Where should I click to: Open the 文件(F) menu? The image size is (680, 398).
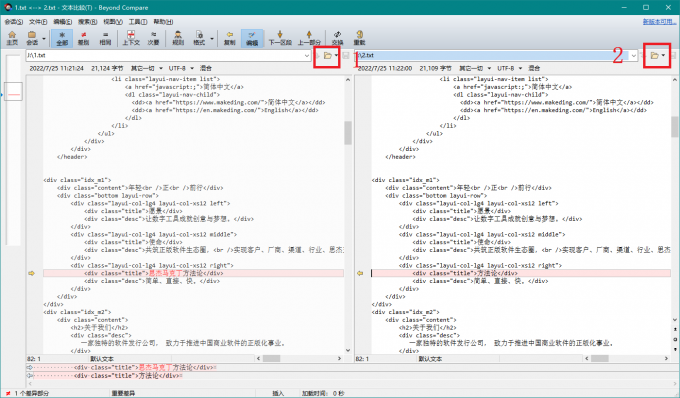point(38,22)
